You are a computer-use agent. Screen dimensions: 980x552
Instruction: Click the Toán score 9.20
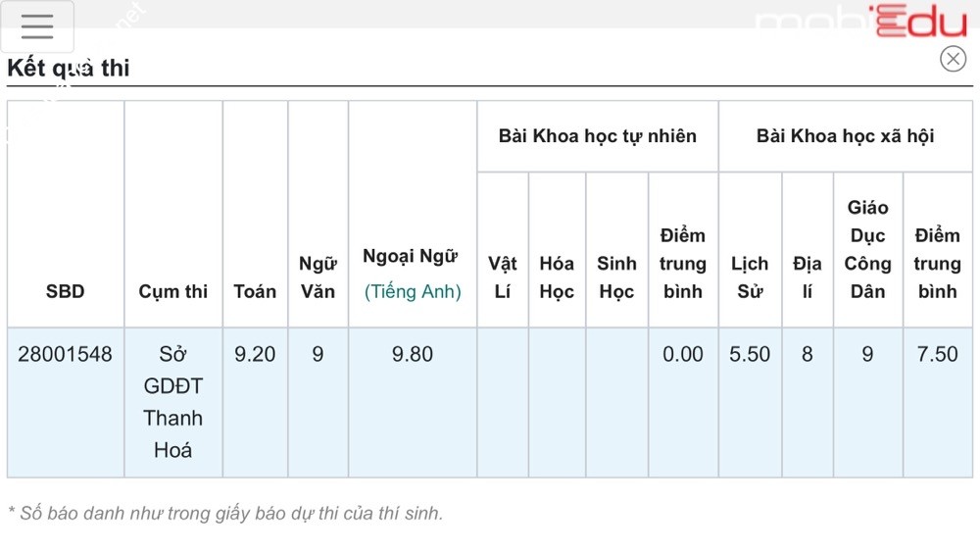coord(255,354)
